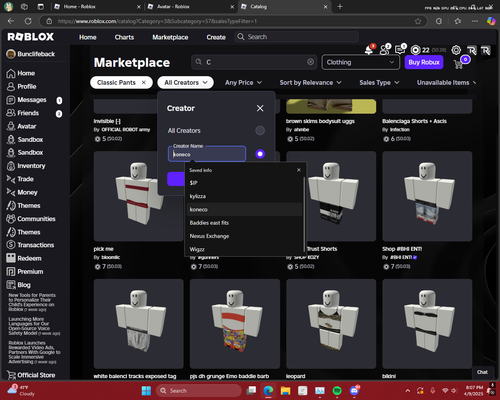Select the Creator Name radio button
The image size is (500, 400).
coord(260,154)
